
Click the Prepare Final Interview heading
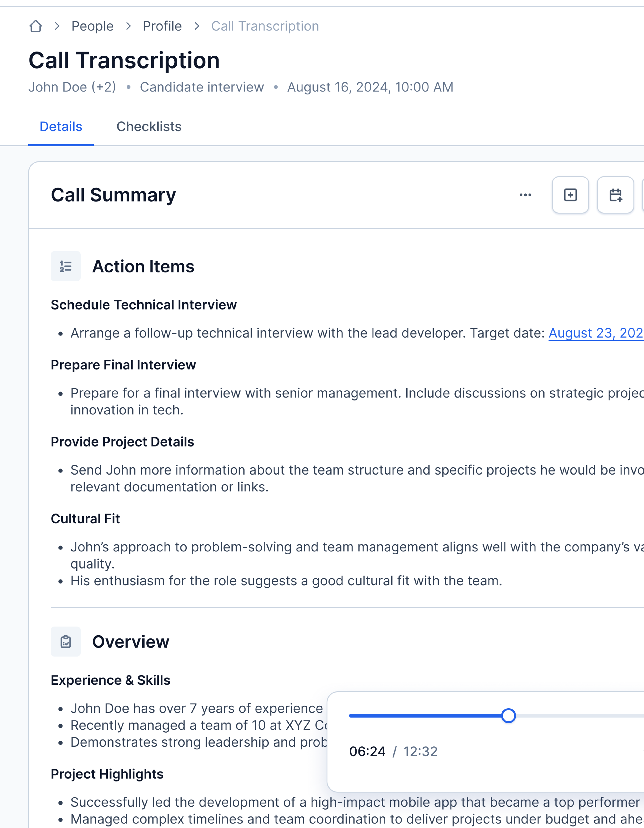point(123,365)
